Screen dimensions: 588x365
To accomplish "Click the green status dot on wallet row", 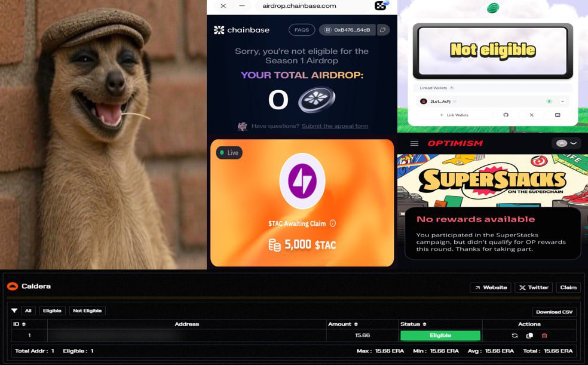I will (549, 102).
